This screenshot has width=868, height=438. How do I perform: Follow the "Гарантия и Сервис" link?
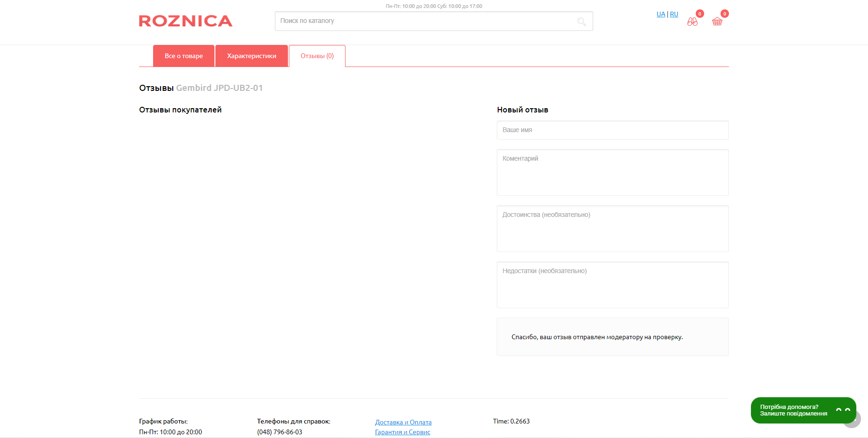402,432
